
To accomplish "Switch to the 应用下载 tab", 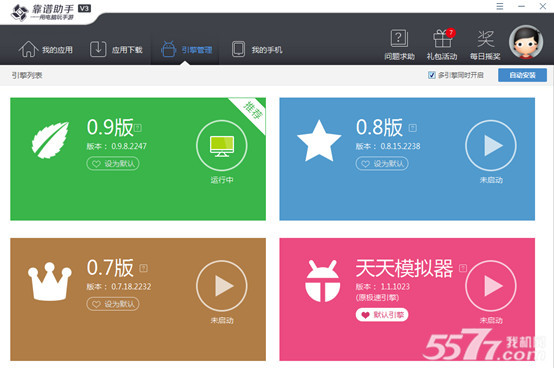I will tap(116, 49).
